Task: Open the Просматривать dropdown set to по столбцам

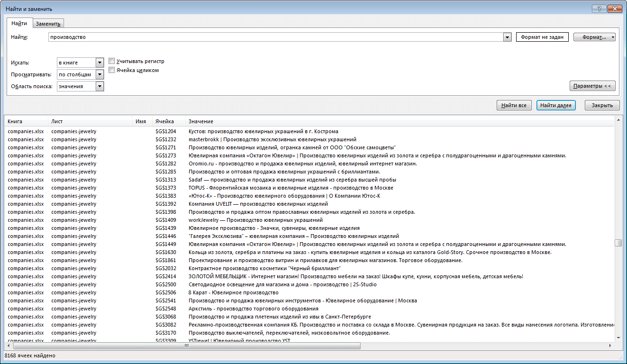Action: click(80, 74)
